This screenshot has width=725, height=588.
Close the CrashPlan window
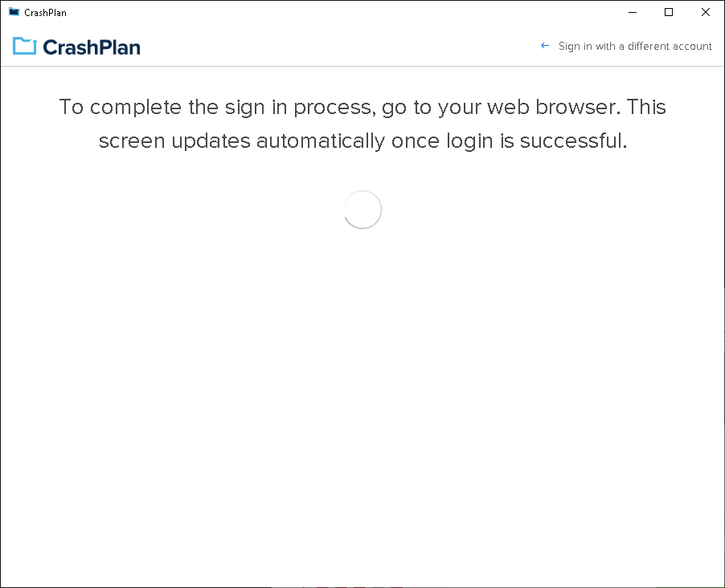[x=705, y=13]
